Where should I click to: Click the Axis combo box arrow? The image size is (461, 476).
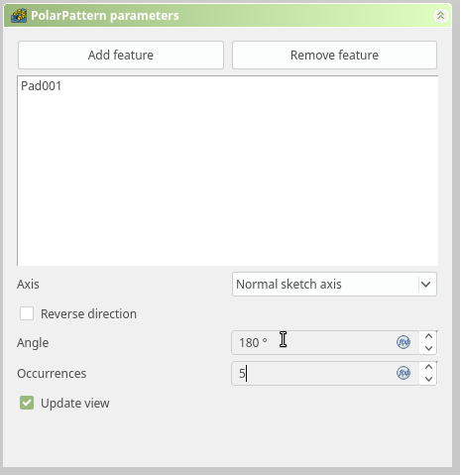pyautogui.click(x=426, y=285)
